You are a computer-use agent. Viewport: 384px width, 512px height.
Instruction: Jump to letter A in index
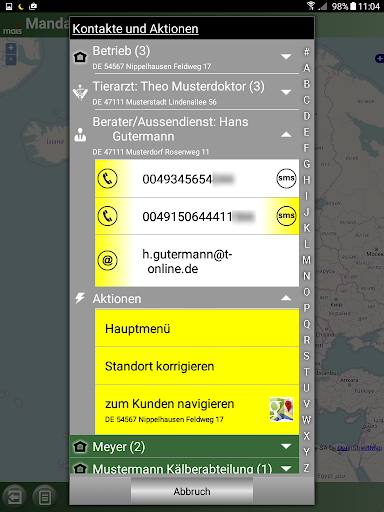click(306, 68)
